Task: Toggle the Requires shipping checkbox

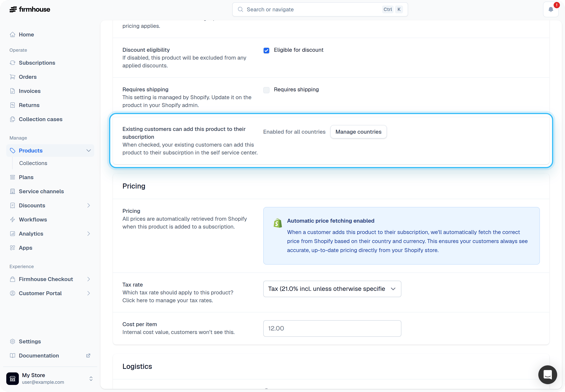Action: [266, 90]
